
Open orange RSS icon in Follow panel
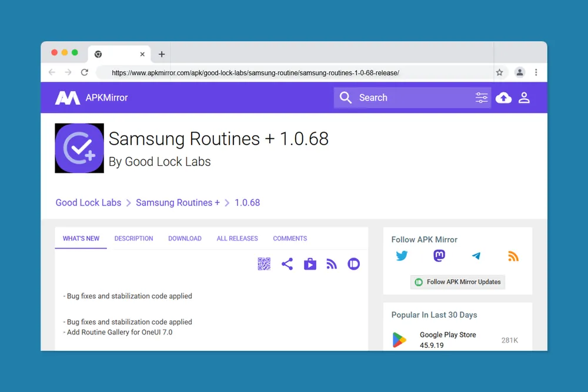513,256
